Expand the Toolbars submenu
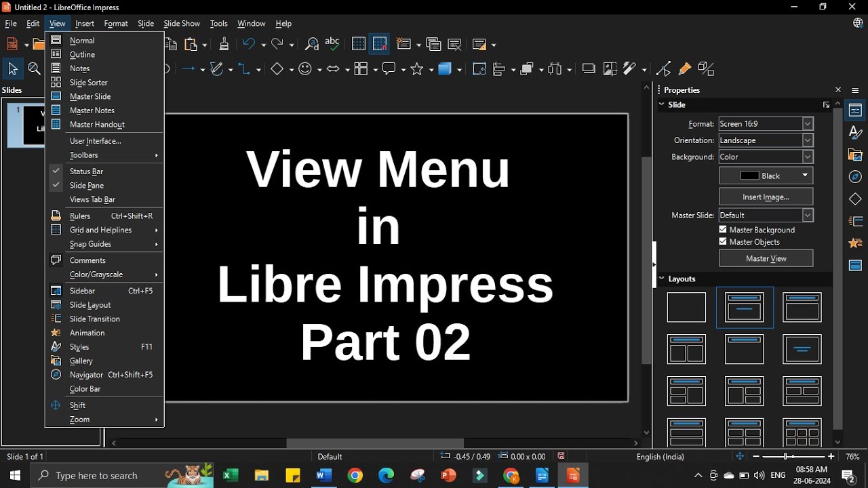 click(x=104, y=155)
